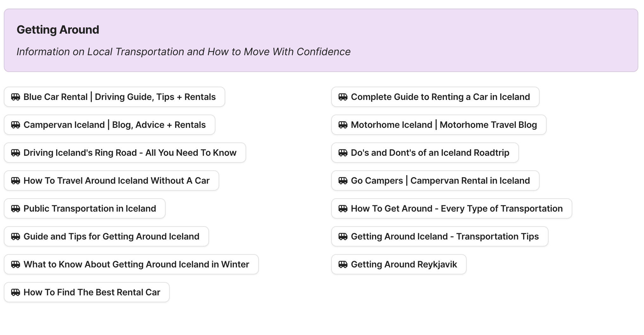Click bus icon beside Blue Car Rental

(16, 97)
